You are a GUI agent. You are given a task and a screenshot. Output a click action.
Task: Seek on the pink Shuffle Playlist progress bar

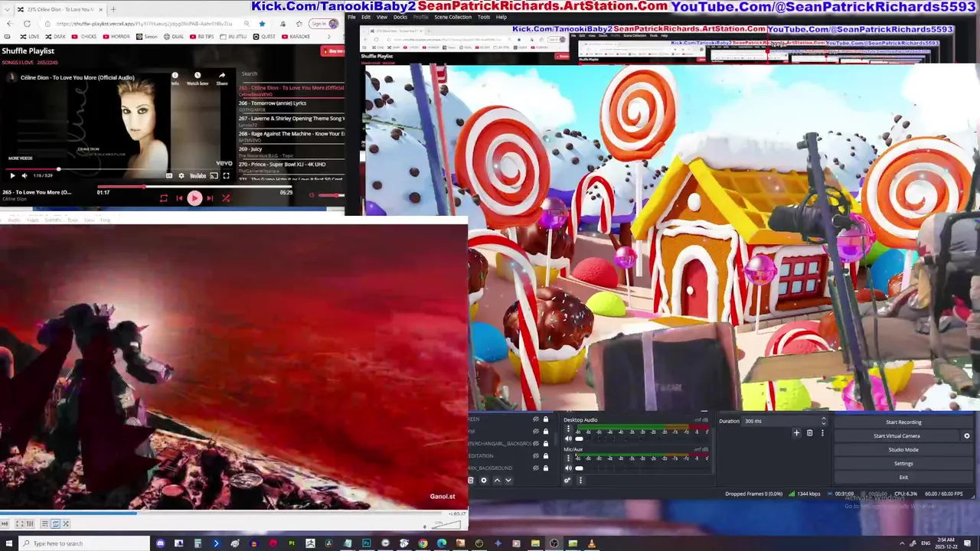click(x=195, y=187)
